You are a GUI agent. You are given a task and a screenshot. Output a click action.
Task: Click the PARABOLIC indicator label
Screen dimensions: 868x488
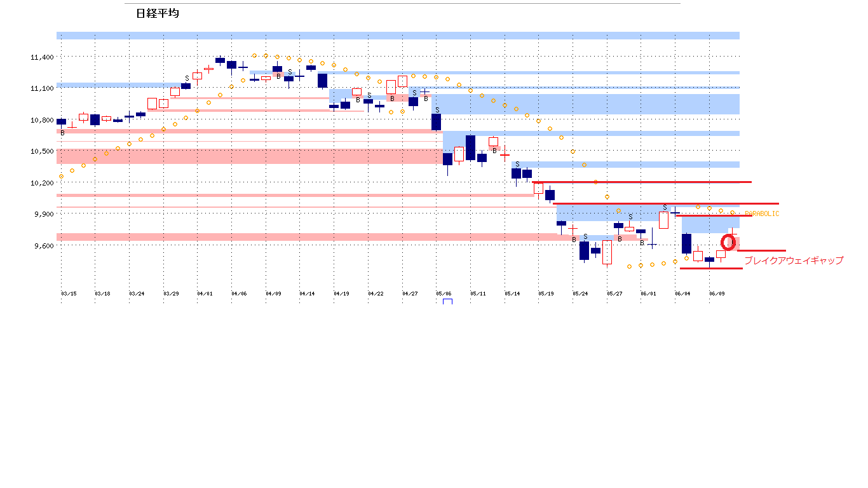click(x=761, y=214)
